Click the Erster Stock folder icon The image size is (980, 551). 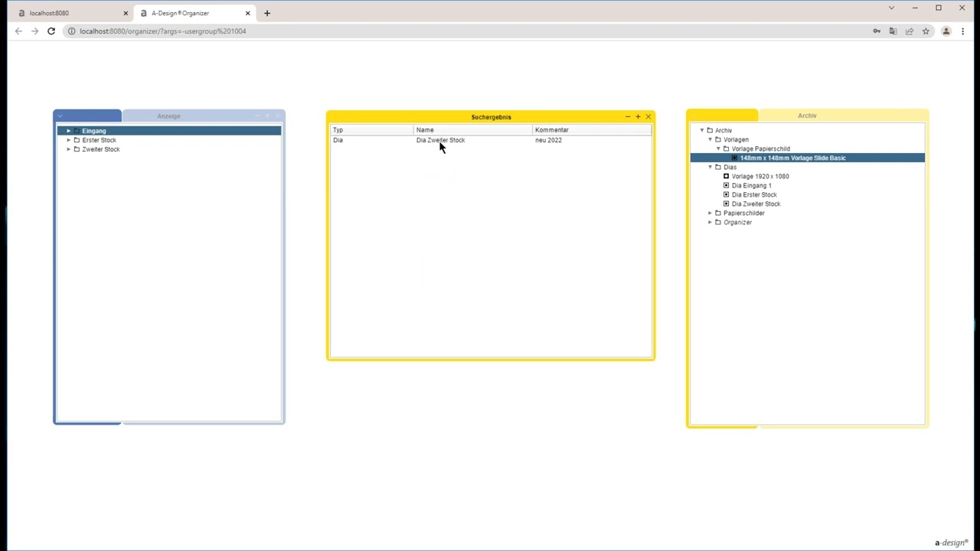click(77, 140)
